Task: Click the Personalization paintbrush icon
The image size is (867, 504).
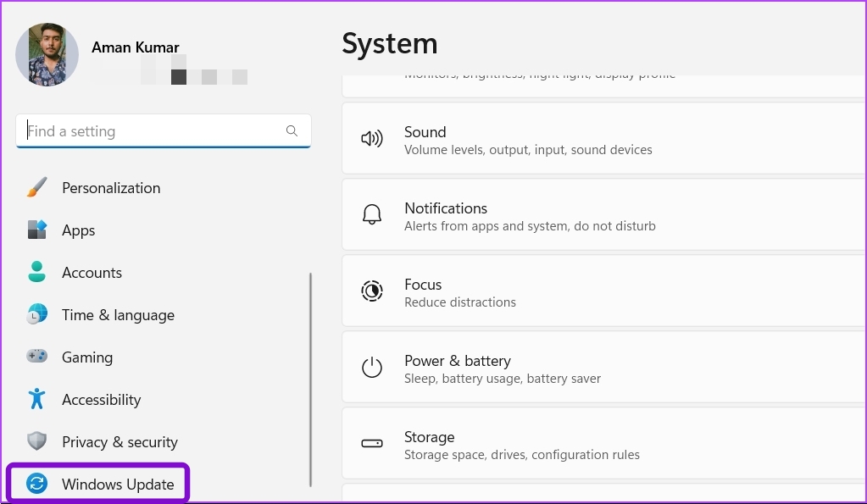Action: [37, 188]
